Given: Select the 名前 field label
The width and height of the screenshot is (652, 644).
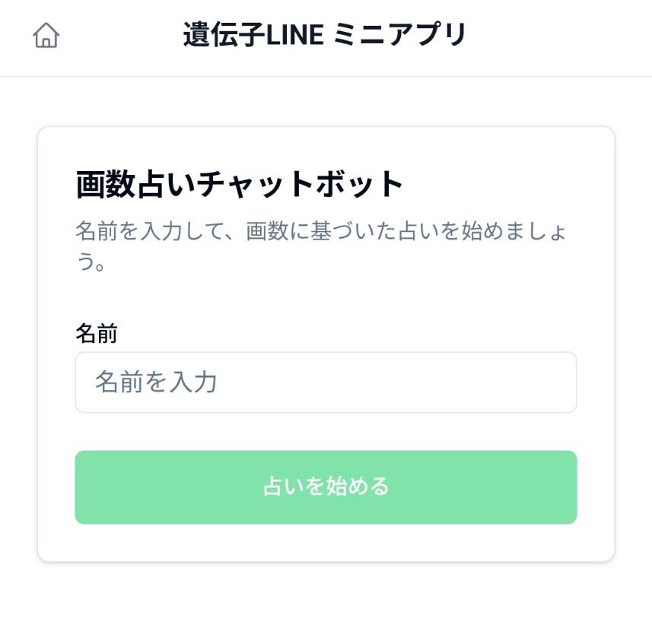Looking at the screenshot, I should click(x=97, y=333).
